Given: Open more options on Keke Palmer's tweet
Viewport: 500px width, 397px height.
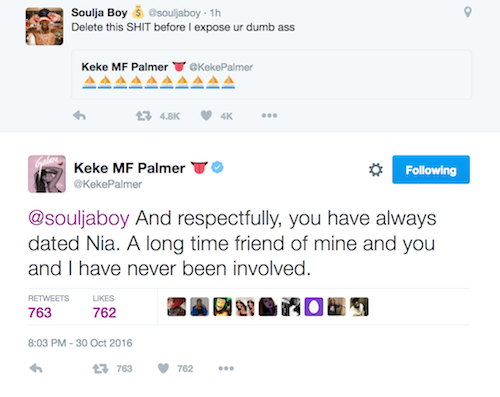Looking at the screenshot, I should click(x=226, y=368).
